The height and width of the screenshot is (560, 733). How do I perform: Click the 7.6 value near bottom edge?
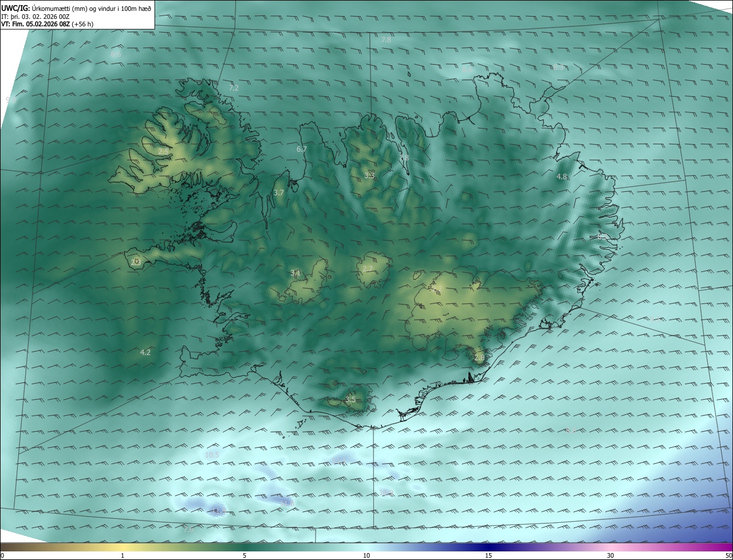click(x=188, y=530)
